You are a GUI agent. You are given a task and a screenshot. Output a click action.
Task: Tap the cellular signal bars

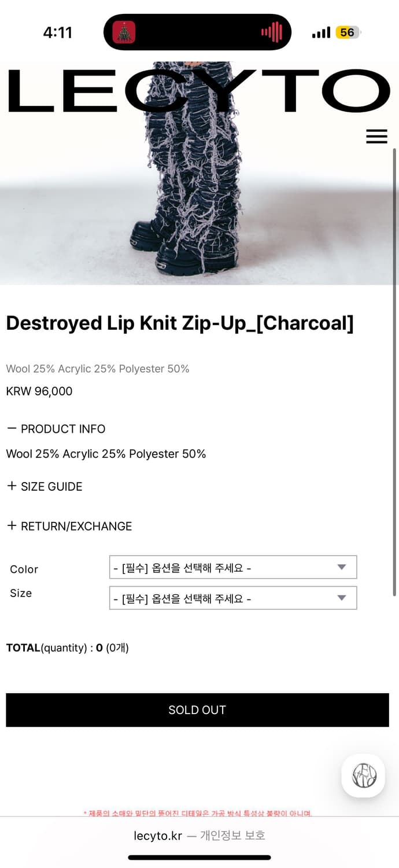[321, 32]
